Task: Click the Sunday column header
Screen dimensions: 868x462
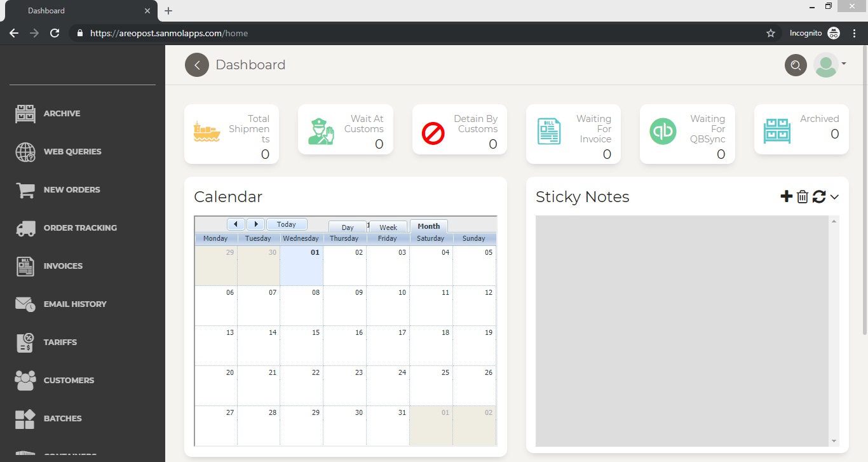Action: pyautogui.click(x=474, y=238)
